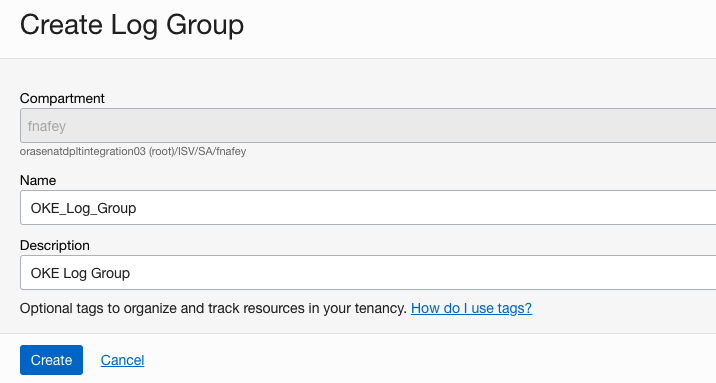Click the Description field label
Screen dimensions: 716x383
point(55,245)
